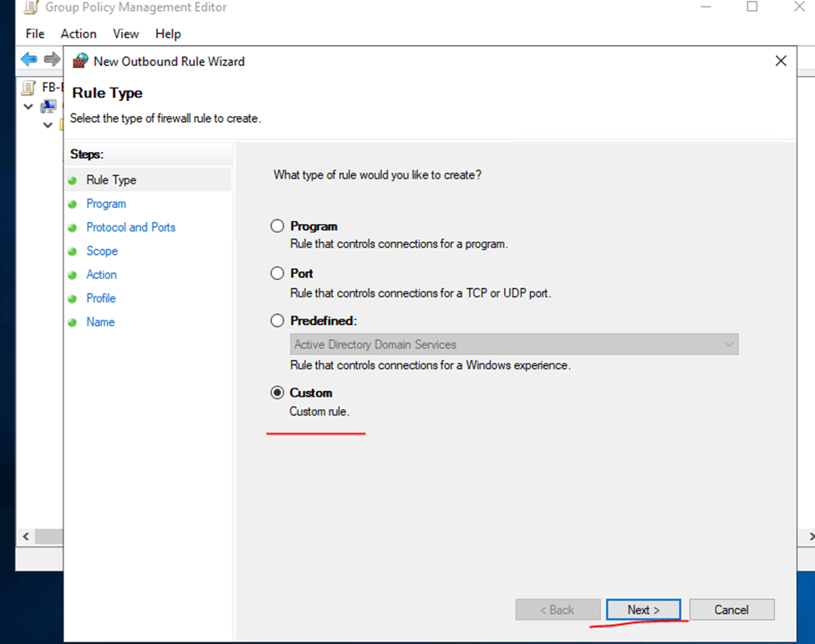Click the forward arrow toolbar icon
The image size is (815, 644).
click(52, 60)
